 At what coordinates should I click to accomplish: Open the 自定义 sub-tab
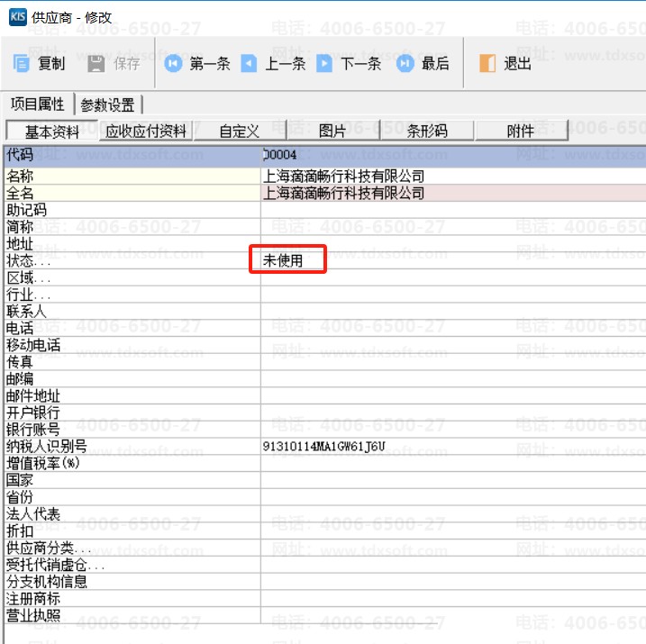240,132
